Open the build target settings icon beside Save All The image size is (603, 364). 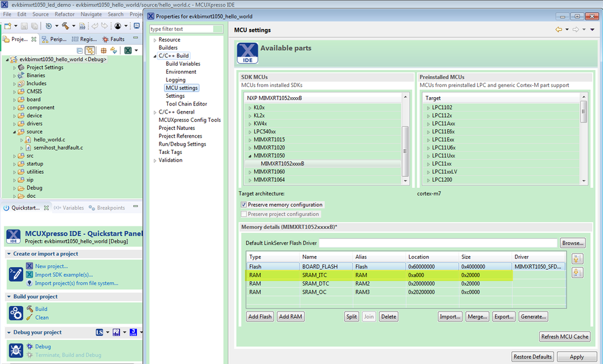click(x=48, y=26)
